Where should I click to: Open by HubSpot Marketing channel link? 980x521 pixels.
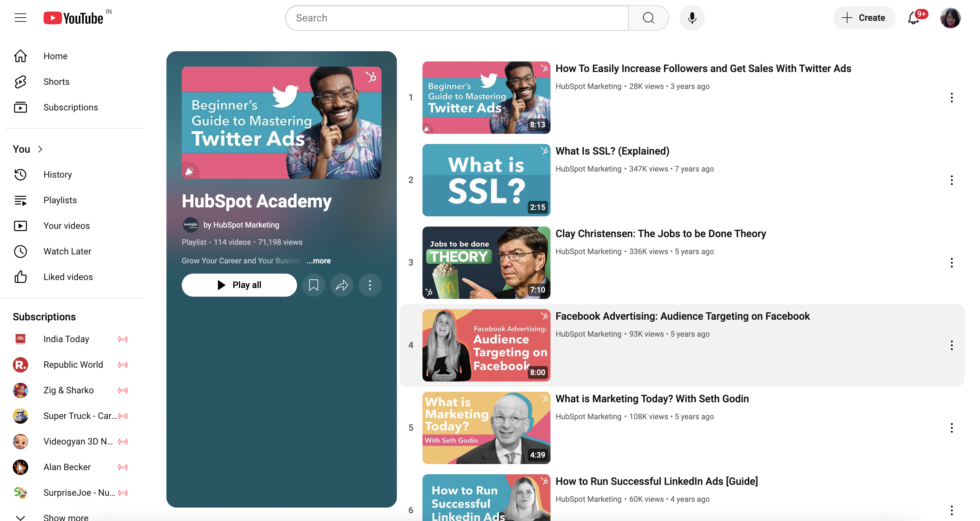point(241,225)
